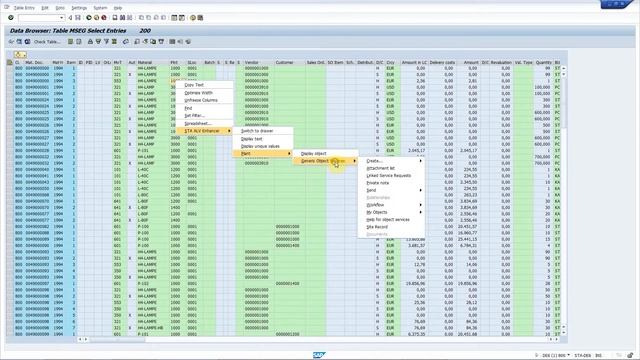
Task: Click the table select-all corner icon
Action: tap(9, 62)
